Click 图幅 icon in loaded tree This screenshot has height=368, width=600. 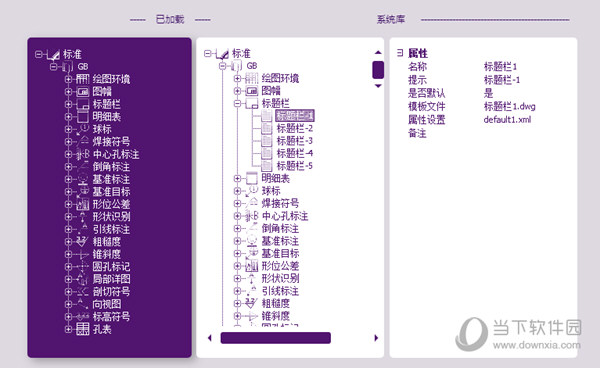pos(82,91)
